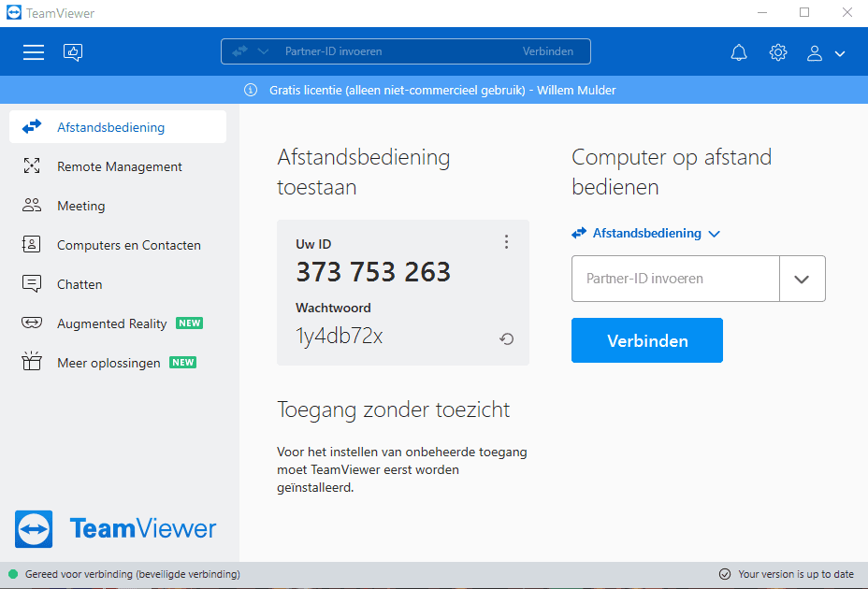Click the 'Your version is up to date' text
This screenshot has width=868, height=589.
pos(796,575)
